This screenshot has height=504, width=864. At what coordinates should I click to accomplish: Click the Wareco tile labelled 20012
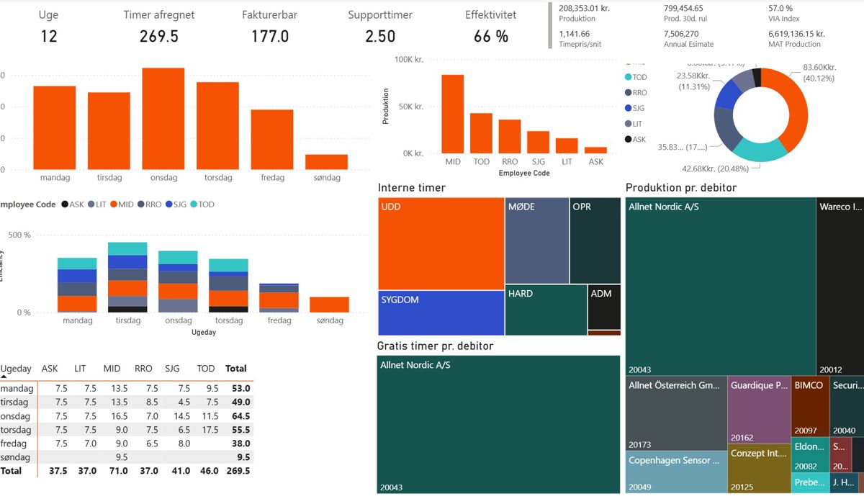[x=840, y=286]
